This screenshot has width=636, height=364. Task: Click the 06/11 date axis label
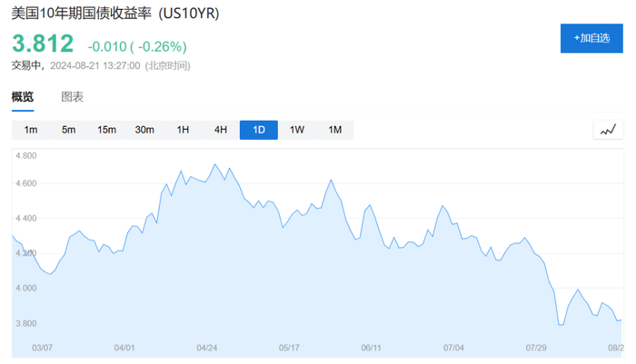point(372,348)
